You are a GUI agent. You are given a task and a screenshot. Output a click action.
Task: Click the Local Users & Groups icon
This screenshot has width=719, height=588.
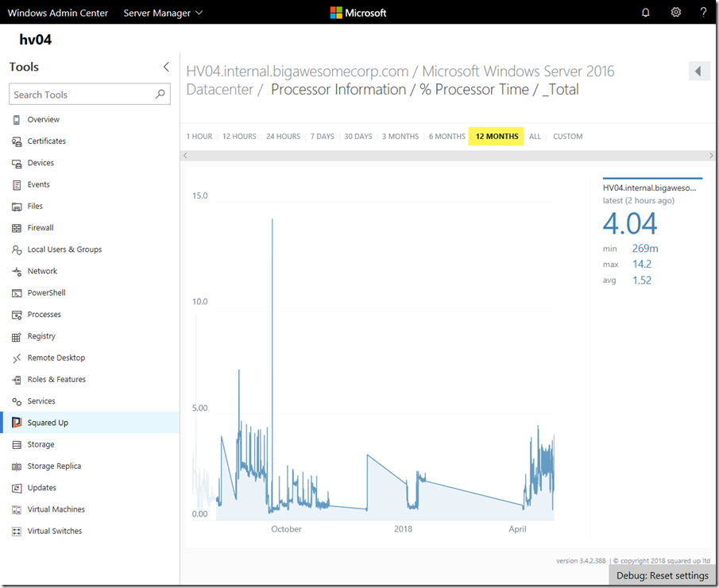click(x=17, y=250)
